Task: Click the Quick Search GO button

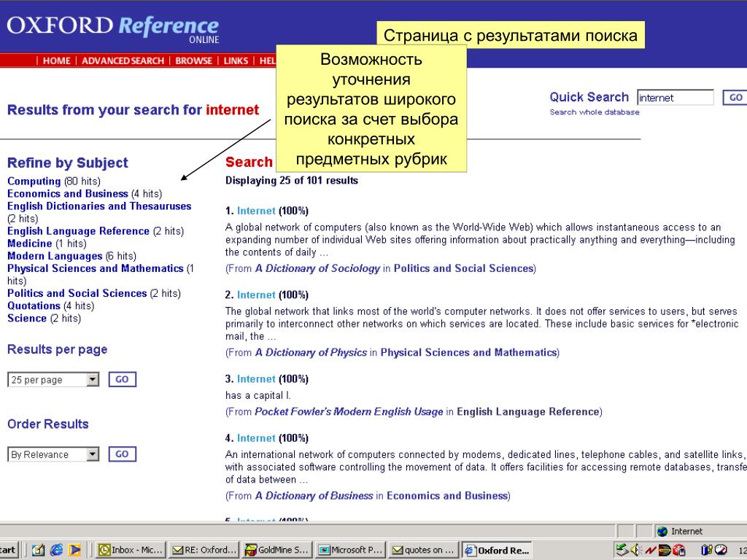Action: [735, 98]
